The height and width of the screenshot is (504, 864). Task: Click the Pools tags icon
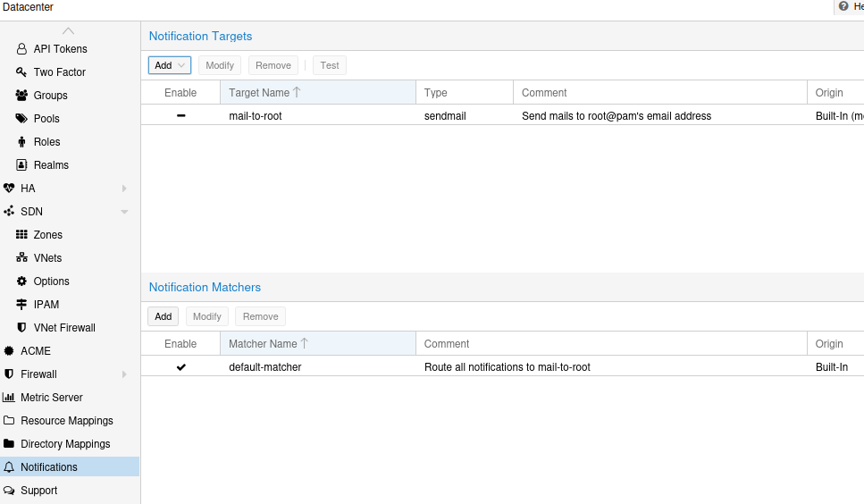(x=21, y=119)
